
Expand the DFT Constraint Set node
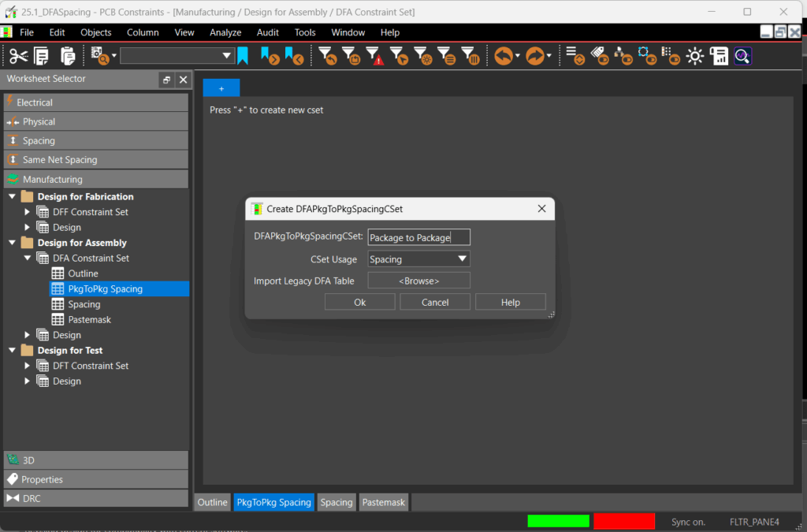tap(26, 365)
